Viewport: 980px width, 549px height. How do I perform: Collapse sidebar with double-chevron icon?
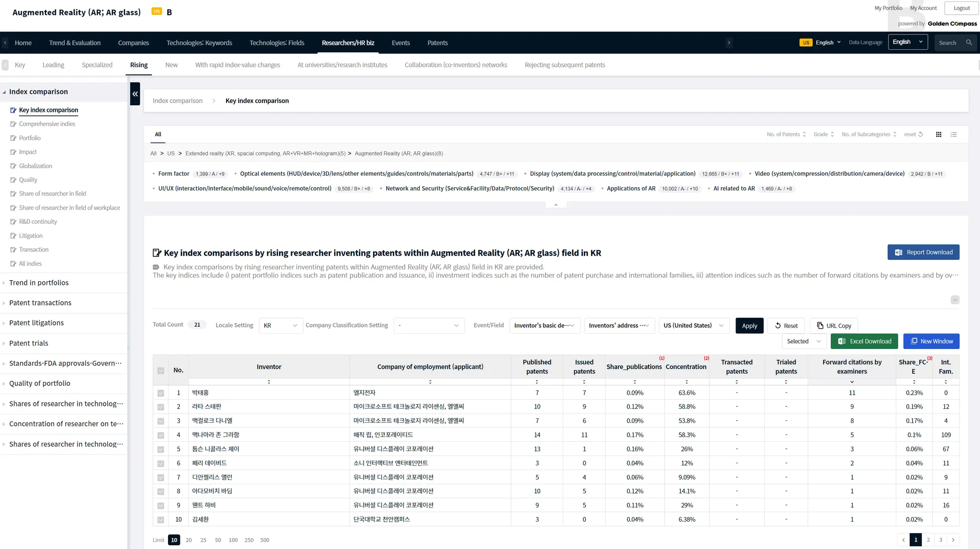(x=135, y=94)
